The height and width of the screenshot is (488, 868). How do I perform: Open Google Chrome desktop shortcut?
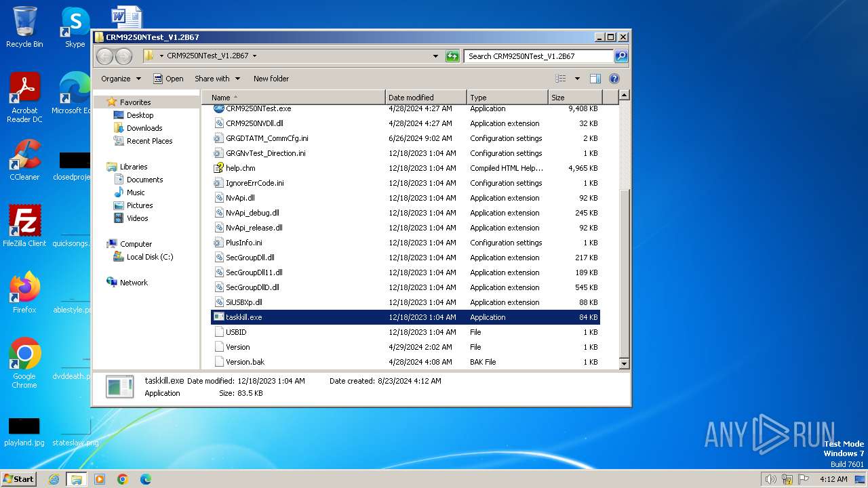tap(24, 363)
